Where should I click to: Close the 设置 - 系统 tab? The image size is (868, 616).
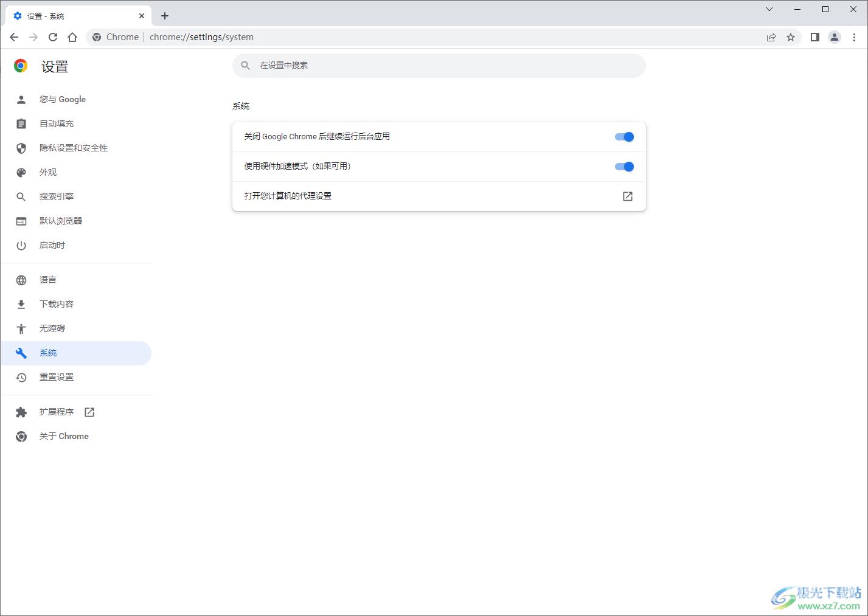pyautogui.click(x=142, y=16)
